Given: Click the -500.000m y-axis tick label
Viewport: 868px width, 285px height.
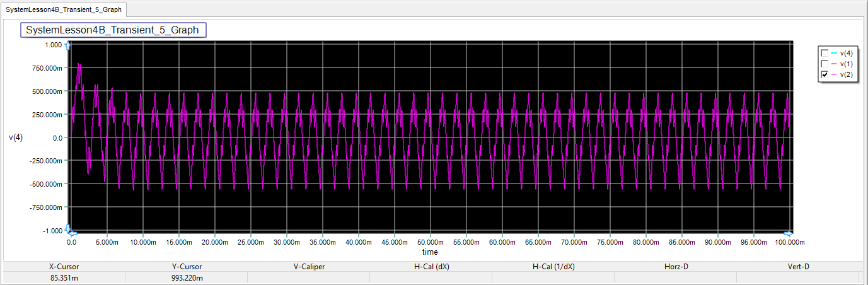Looking at the screenshot, I should click(47, 184).
